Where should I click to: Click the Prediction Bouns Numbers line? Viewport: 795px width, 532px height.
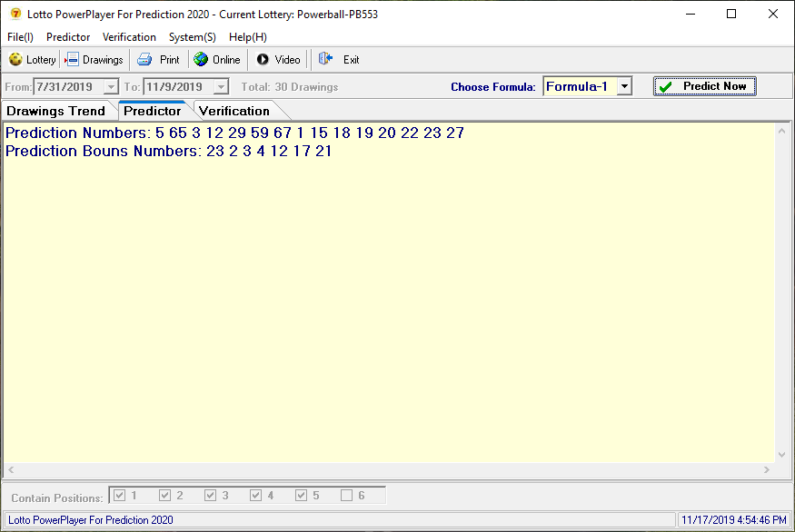click(x=169, y=151)
